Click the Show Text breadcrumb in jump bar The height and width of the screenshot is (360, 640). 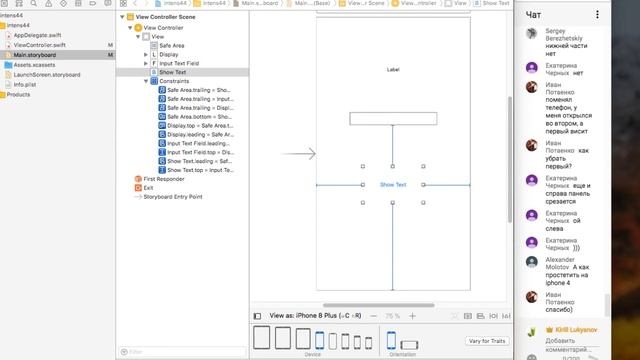click(492, 3)
